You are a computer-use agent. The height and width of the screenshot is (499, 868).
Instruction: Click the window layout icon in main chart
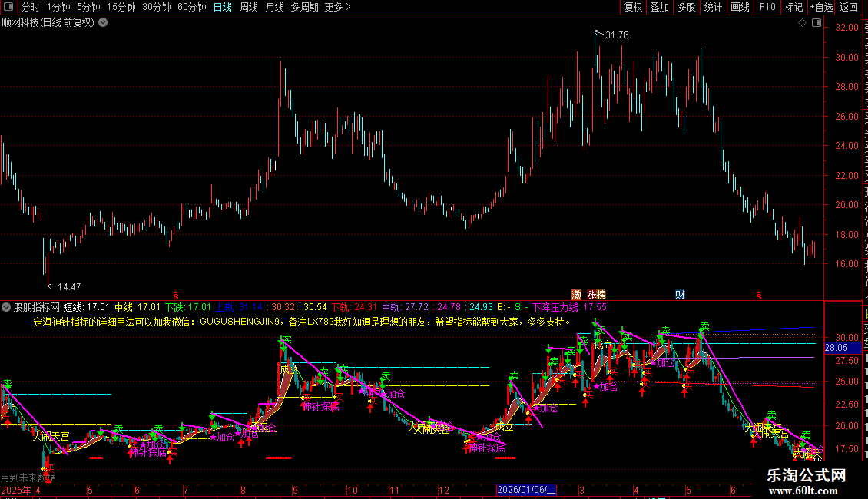817,23
